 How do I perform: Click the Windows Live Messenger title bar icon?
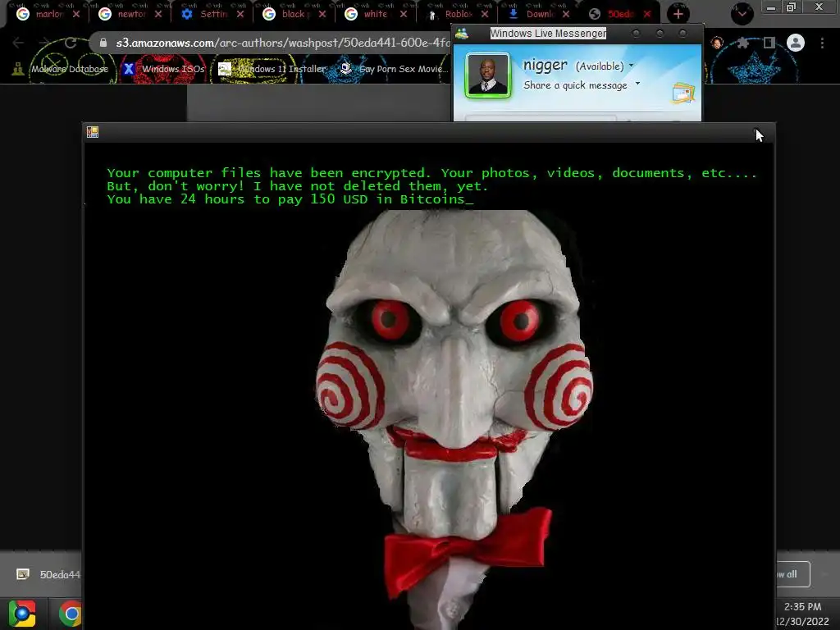pos(462,34)
